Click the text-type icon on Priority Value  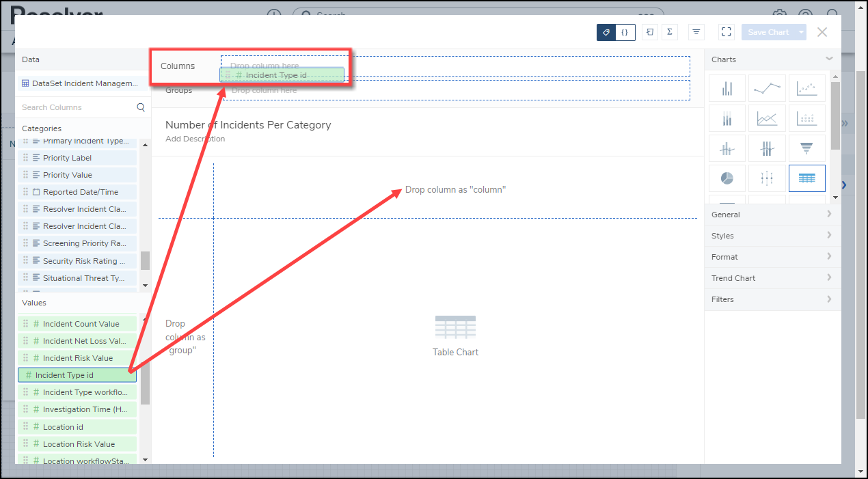tap(36, 175)
